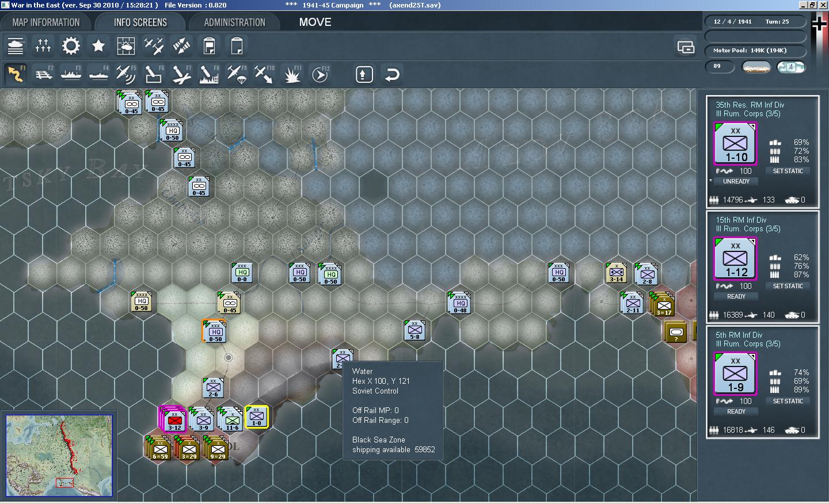Select the 1-12 unit counter in the panel
The height and width of the screenshot is (504, 829).
[x=735, y=259]
